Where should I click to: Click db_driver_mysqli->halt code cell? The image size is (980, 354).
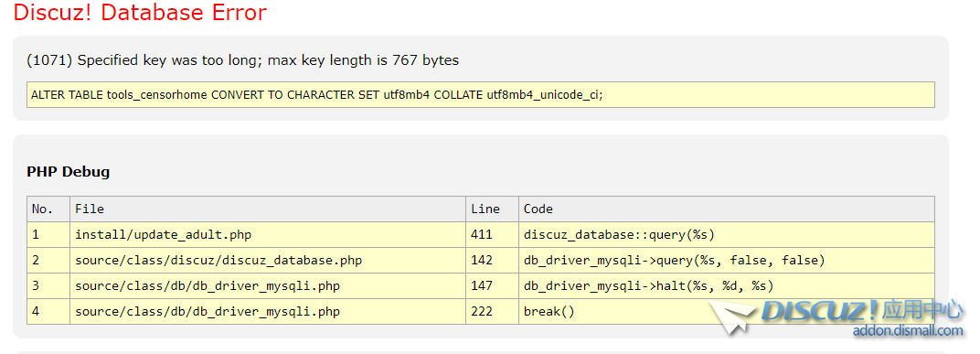[727, 285]
